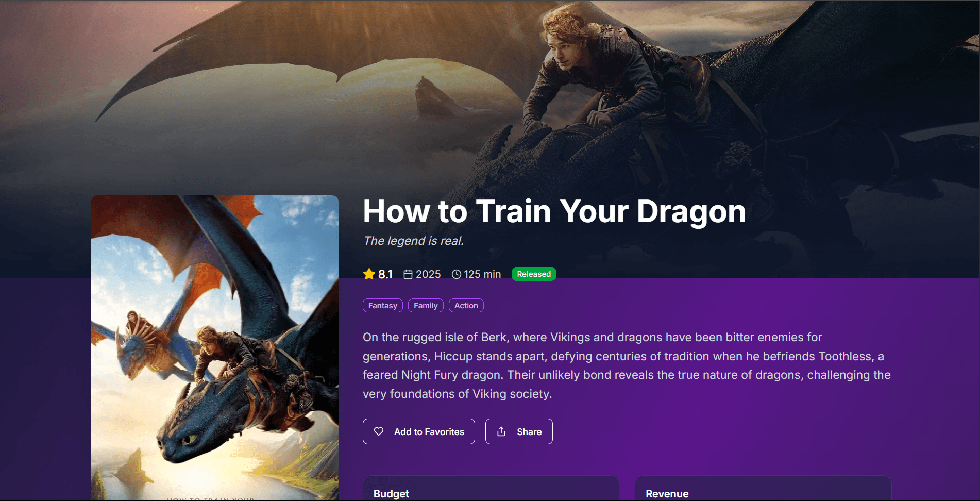This screenshot has width=980, height=501.
Task: Click the Budget card
Action: tap(491, 489)
